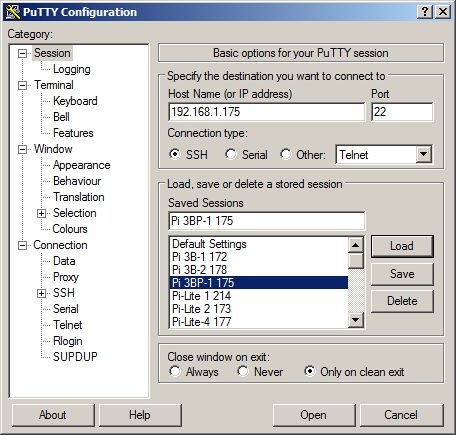Click the Help button at bottom

point(140,415)
